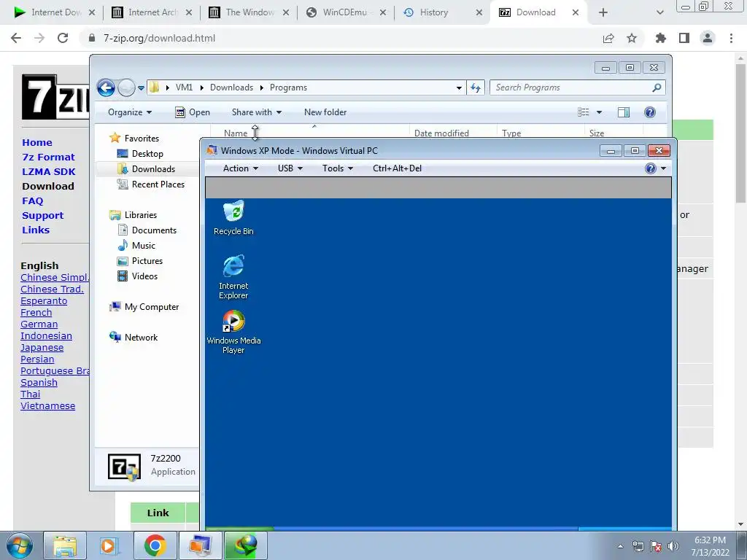Create New folder in Explorer
Viewport: 747px width, 560px height.
[325, 112]
